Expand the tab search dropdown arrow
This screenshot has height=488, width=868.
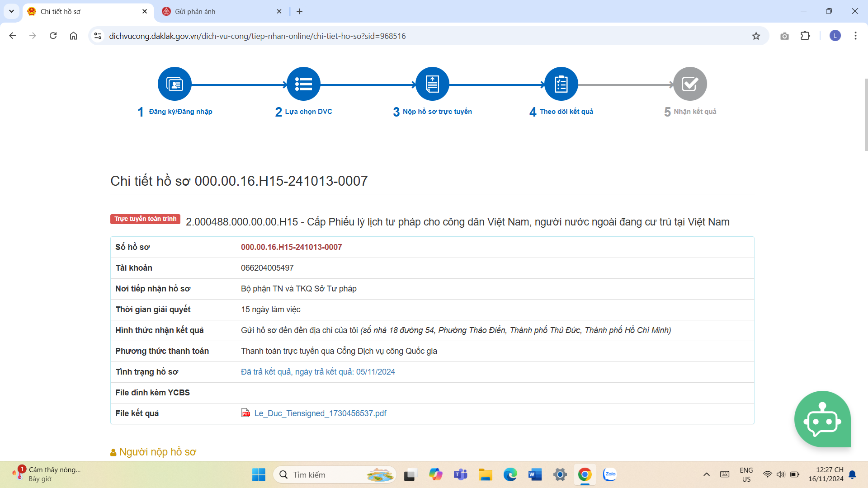(11, 11)
